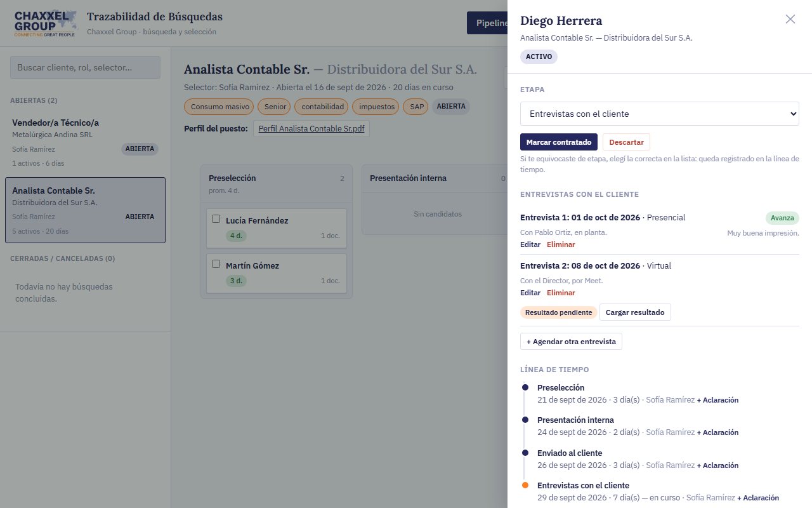Click the Presentación interna timeline dot
The height and width of the screenshot is (508, 812).
point(525,420)
